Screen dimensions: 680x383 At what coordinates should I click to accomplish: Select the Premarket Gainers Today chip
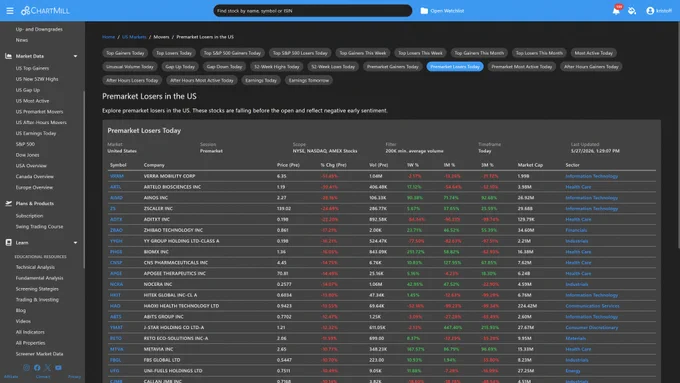pos(392,66)
